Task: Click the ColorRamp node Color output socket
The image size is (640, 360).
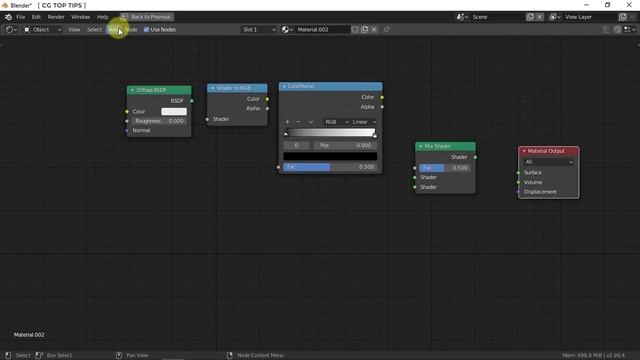Action: (x=382, y=97)
